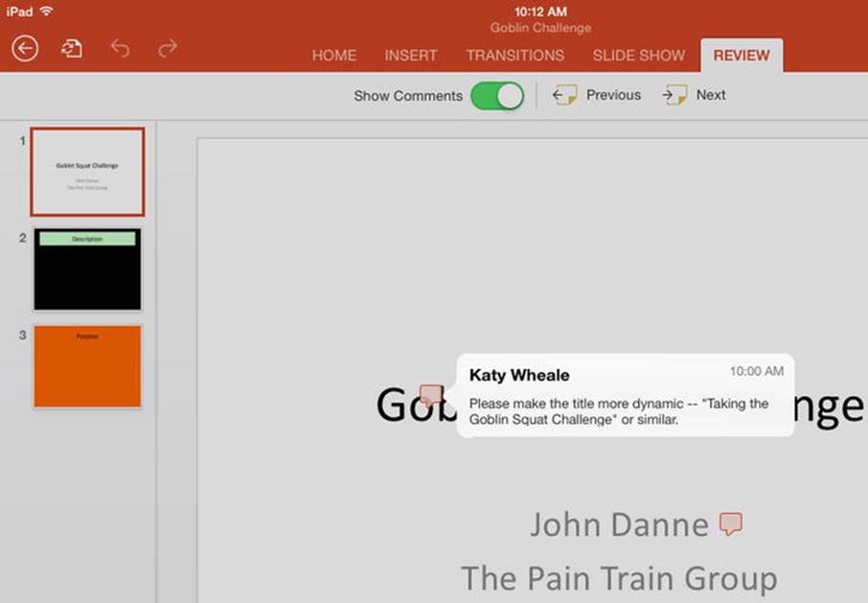
Task: Turn off the Show Comments switch
Action: pyautogui.click(x=497, y=96)
